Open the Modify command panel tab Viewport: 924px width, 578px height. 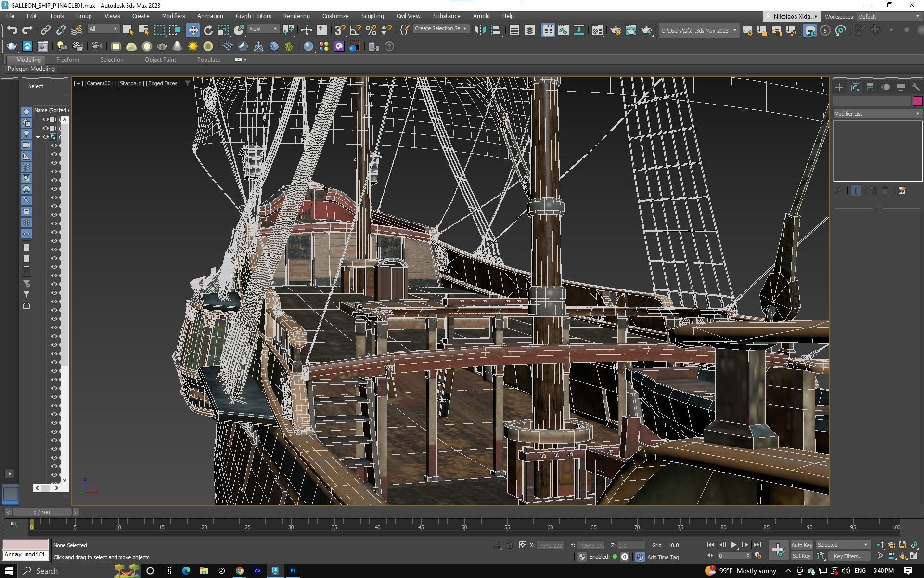pyautogui.click(x=855, y=87)
